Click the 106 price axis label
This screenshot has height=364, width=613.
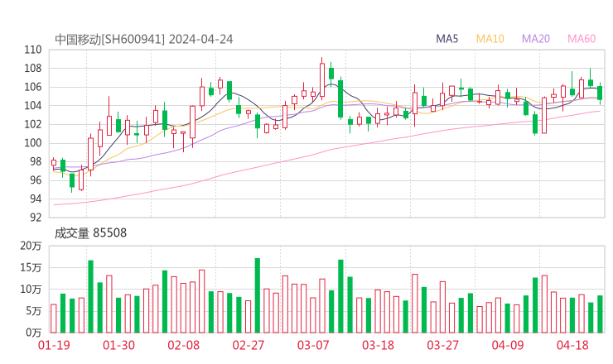coord(33,87)
